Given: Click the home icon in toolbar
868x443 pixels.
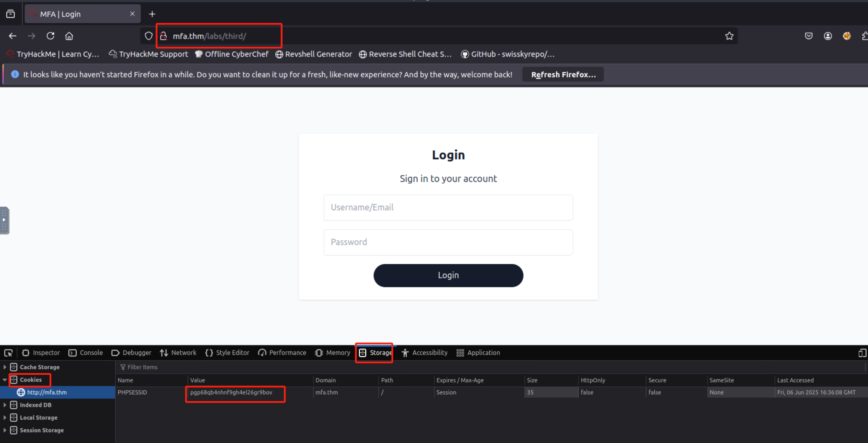Looking at the screenshot, I should [69, 36].
